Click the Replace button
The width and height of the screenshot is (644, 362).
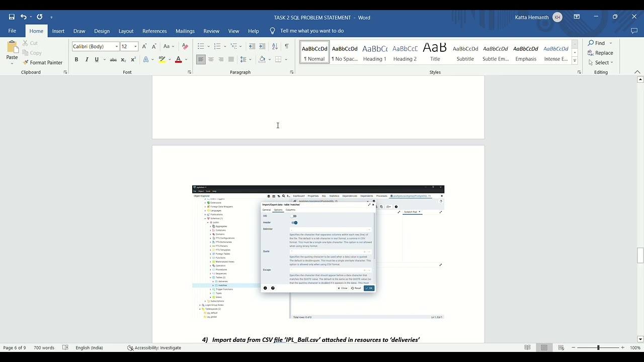600,53
